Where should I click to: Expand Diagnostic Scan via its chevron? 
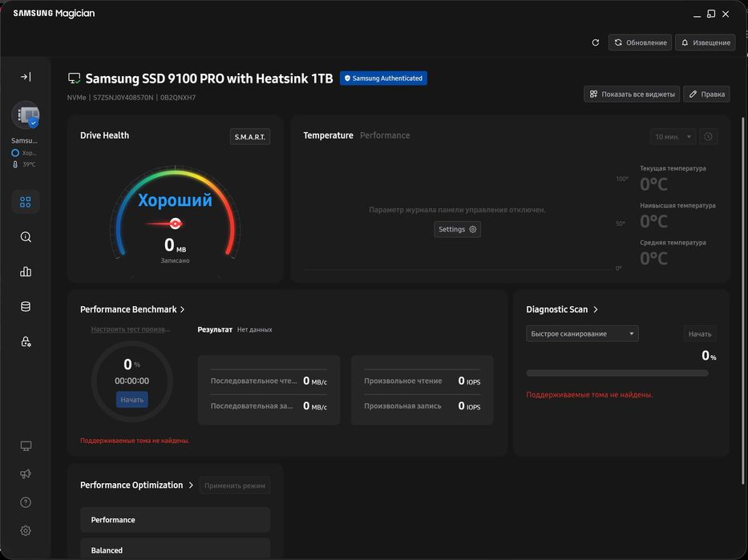596,309
